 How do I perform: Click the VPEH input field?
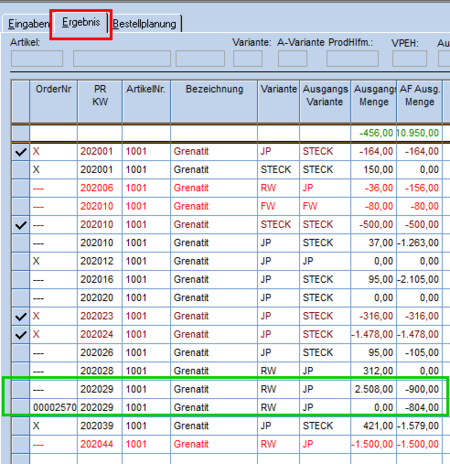pos(409,59)
